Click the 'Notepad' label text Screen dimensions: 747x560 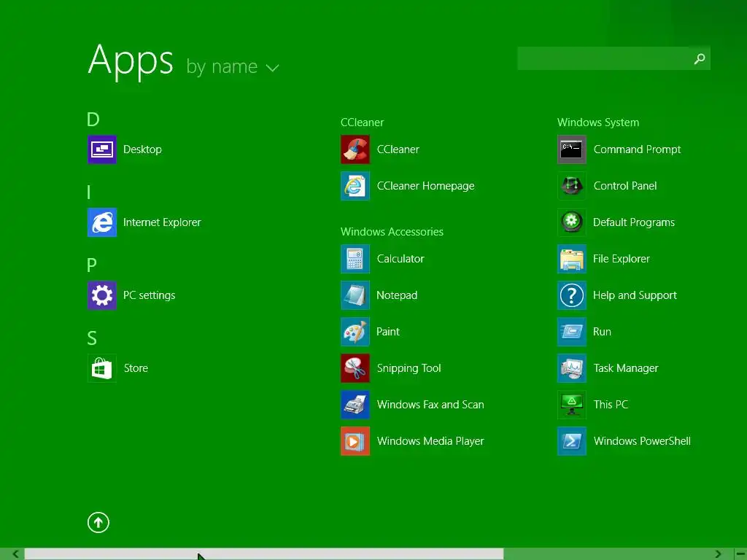tap(397, 295)
